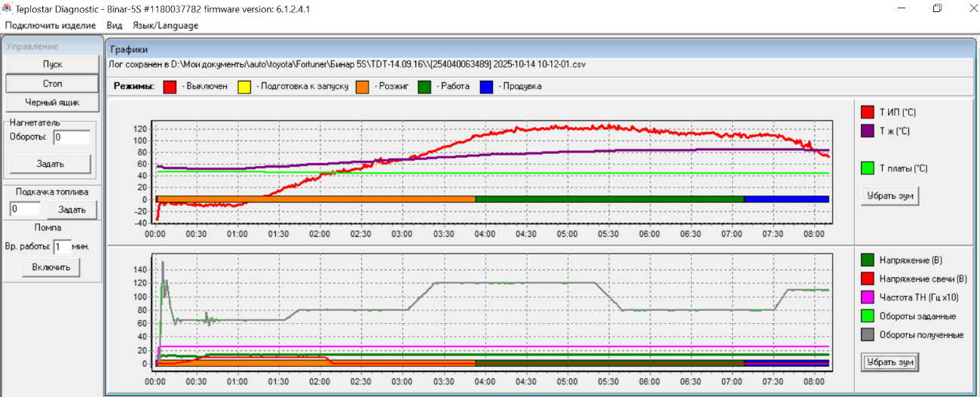980x397 pixels.
Task: Click the green Работа segment in temperature chart
Action: tap(610, 198)
